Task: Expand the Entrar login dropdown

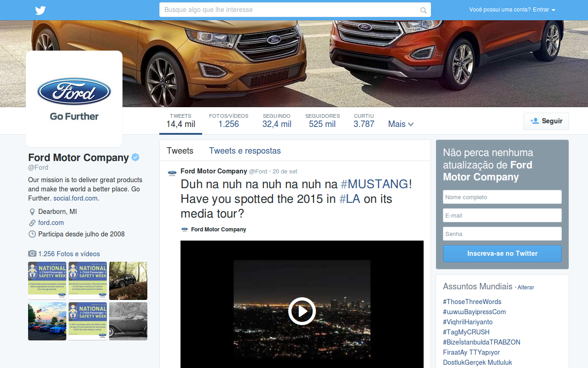Action: (544, 10)
